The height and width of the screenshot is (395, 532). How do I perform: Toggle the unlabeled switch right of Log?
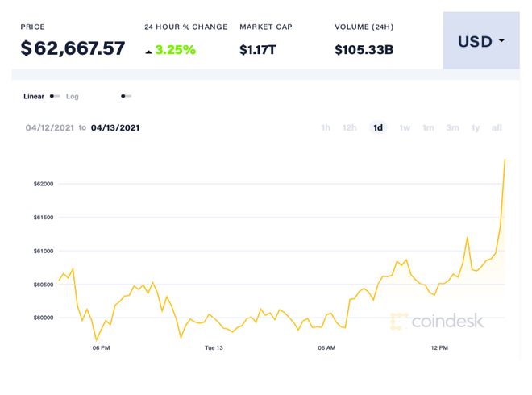[126, 96]
